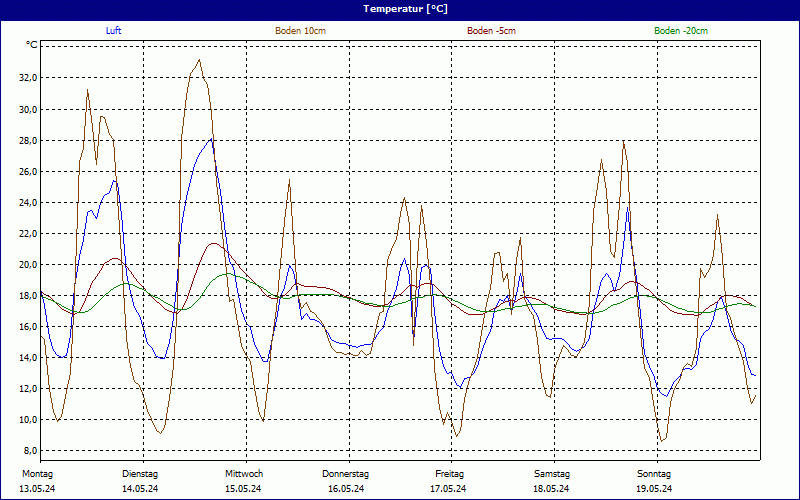Image resolution: width=800 pixels, height=500 pixels.
Task: Click the '32,0' y-axis value
Action: 29,78
